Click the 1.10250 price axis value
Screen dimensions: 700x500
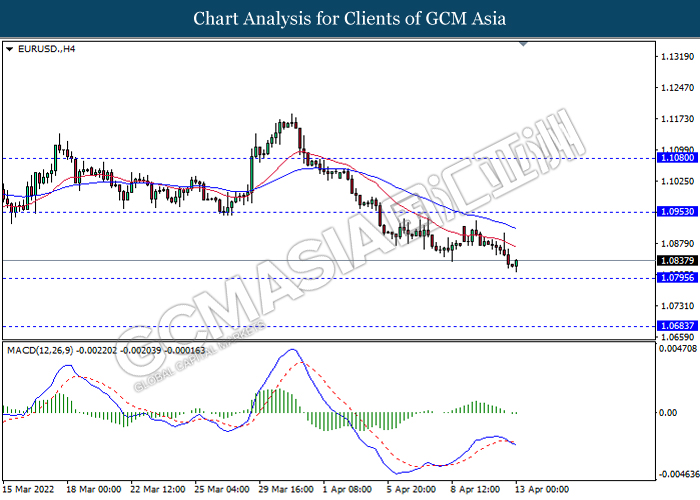pyautogui.click(x=677, y=181)
